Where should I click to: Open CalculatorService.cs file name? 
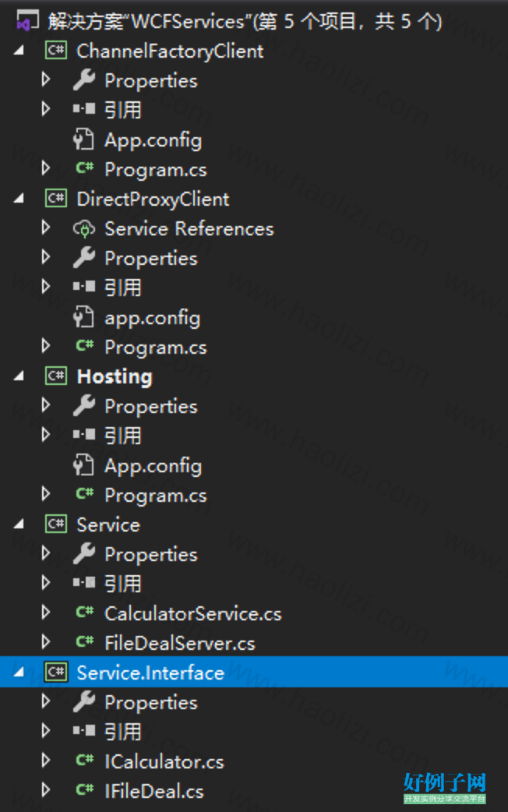[x=193, y=613]
